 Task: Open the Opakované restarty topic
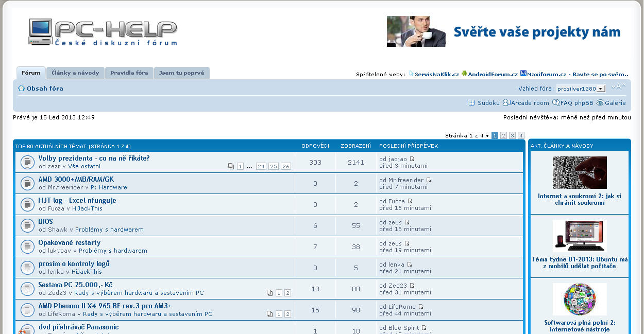[70, 242]
